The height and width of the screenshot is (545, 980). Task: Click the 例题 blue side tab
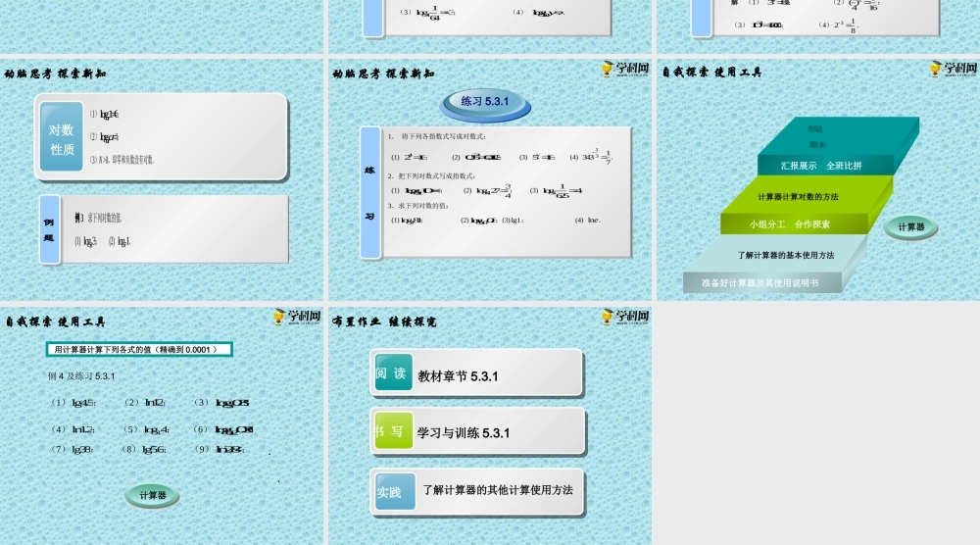click(x=49, y=229)
